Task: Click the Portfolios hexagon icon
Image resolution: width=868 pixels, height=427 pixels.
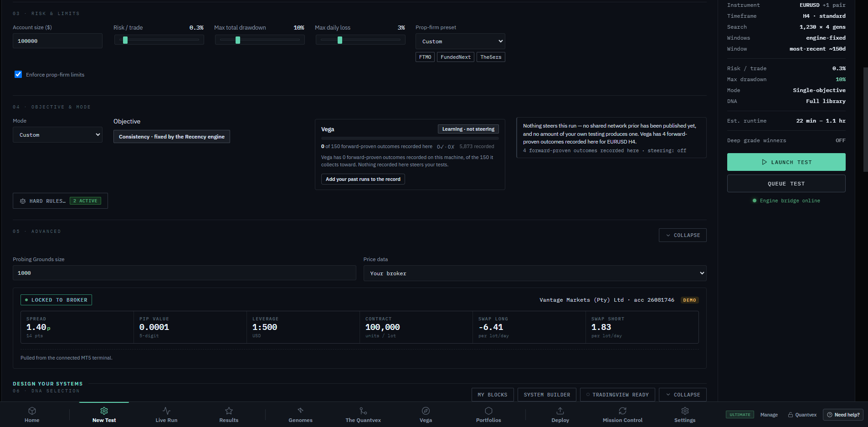Action: tap(488, 411)
